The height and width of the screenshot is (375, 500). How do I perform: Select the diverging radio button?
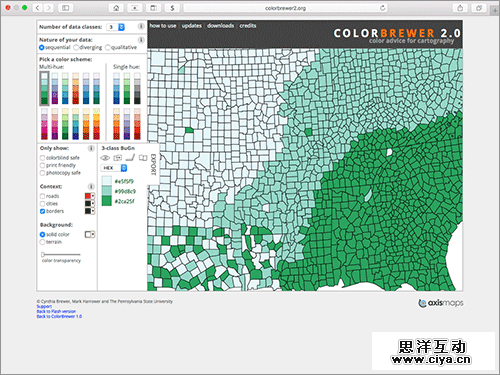[x=76, y=47]
